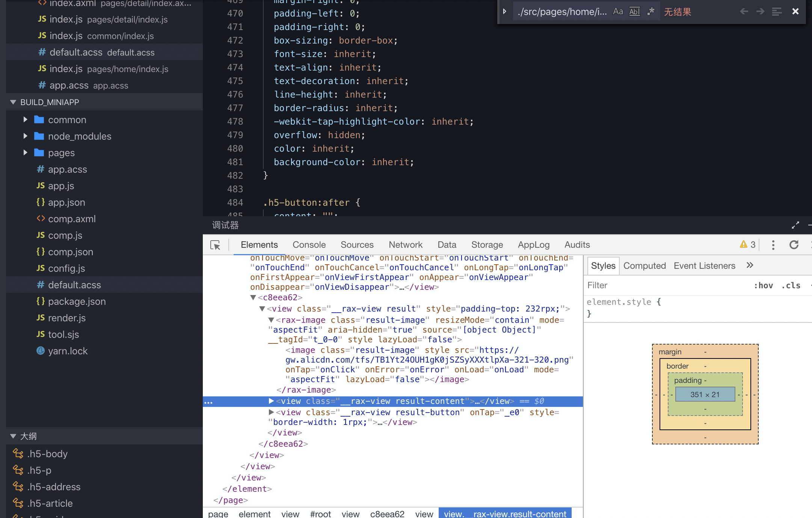Click the .cls class toggle button
Viewport: 812px width, 518px height.
pyautogui.click(x=791, y=286)
